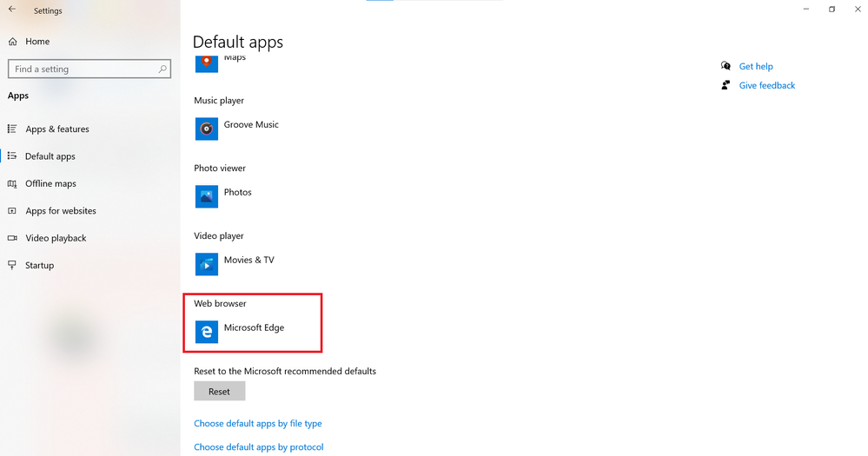Viewport: 868px width, 456px height.
Task: Open the Get help link
Action: tap(756, 66)
